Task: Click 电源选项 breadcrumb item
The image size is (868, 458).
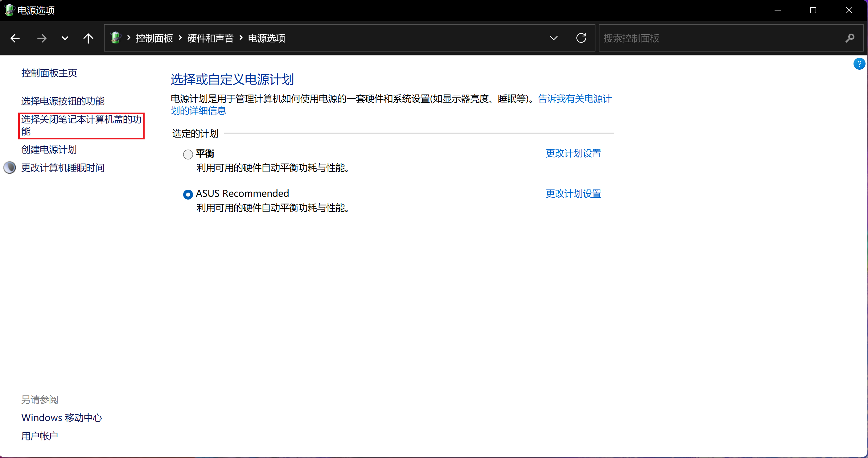Action: click(266, 38)
